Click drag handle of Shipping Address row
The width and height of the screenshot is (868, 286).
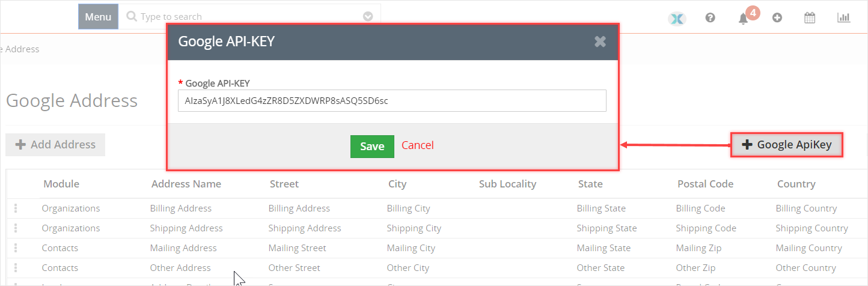[x=16, y=228]
